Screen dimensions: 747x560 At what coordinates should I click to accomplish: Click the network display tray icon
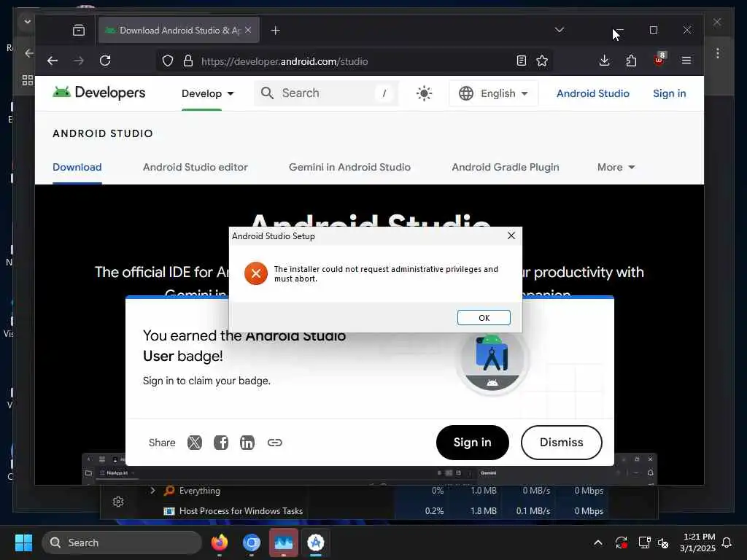point(644,542)
